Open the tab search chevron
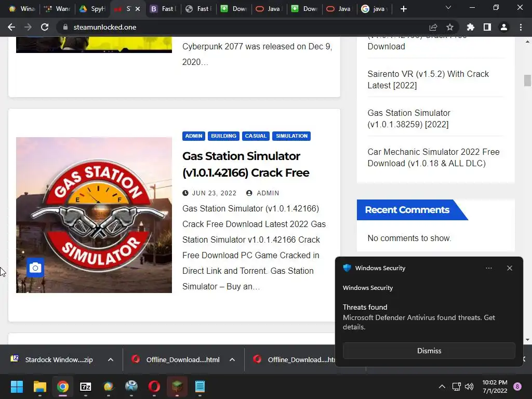Screen dimensions: 532x399 [448, 7]
